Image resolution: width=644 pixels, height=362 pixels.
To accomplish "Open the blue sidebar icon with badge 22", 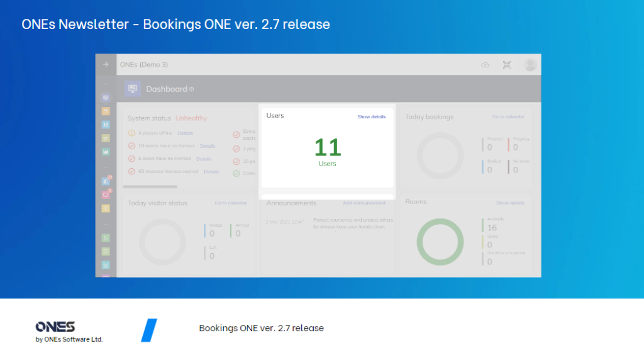I will [x=106, y=181].
